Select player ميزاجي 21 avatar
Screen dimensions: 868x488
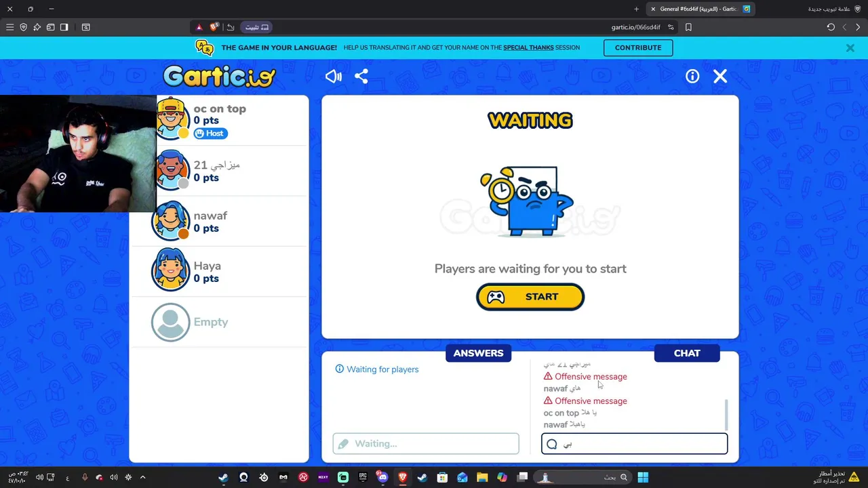171,169
